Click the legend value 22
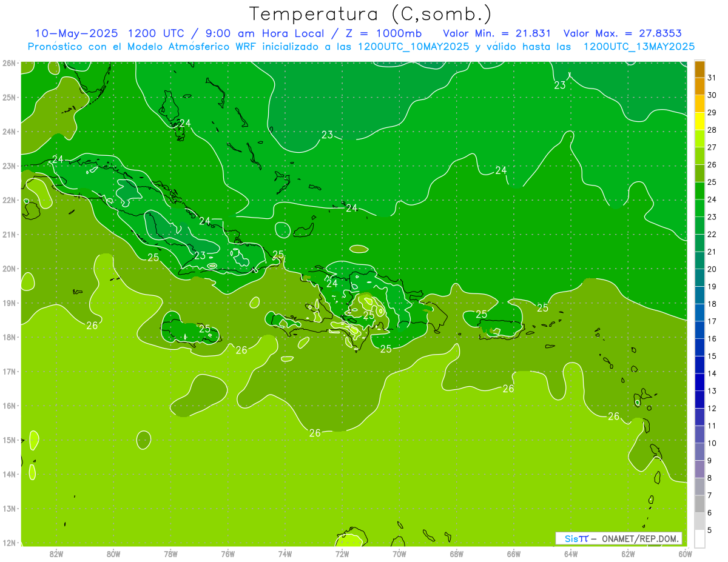This screenshot has height=562, width=728. [712, 234]
